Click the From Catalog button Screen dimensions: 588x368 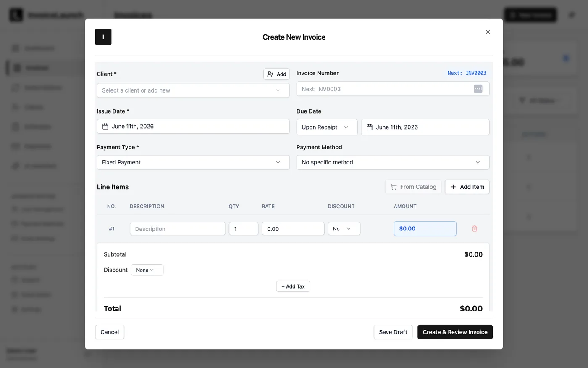pos(413,187)
